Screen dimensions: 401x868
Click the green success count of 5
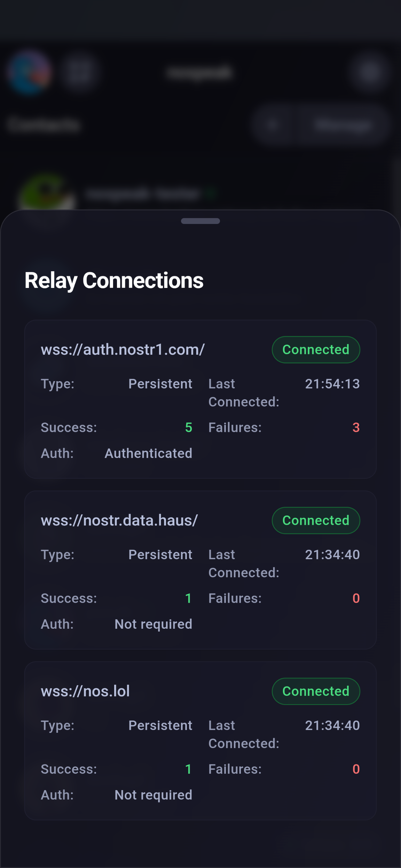[188, 428]
